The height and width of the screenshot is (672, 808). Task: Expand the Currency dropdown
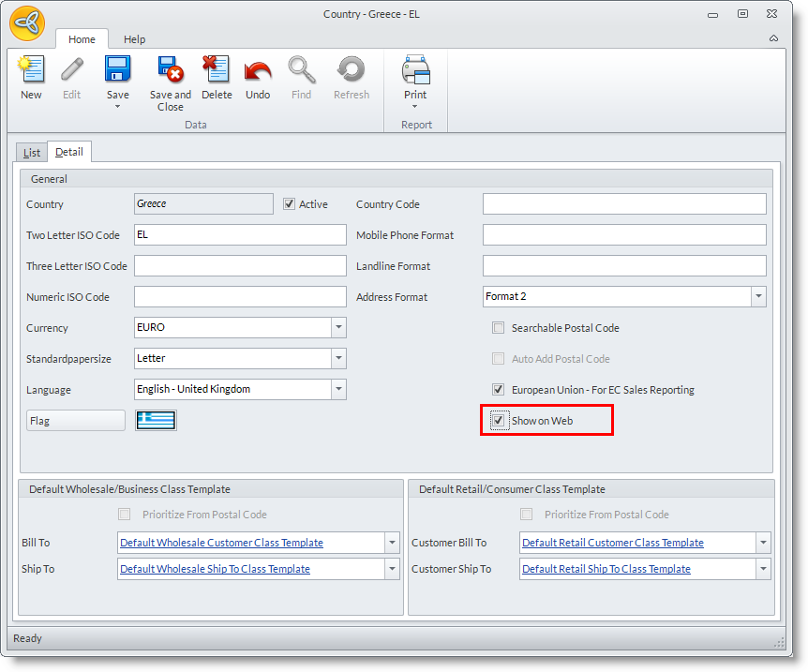coord(337,328)
